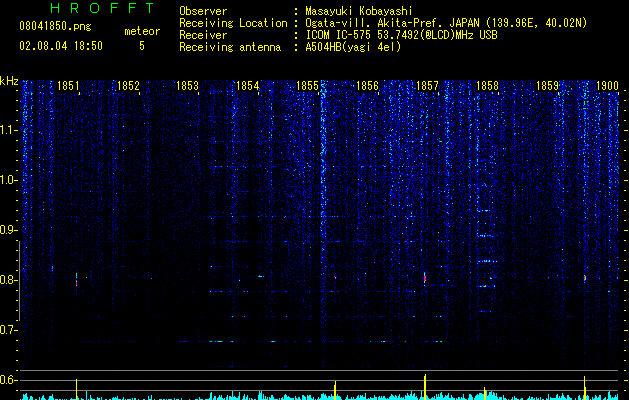Click the 0.9 frequency axis label
This screenshot has width=629, height=400.
pos(8,230)
